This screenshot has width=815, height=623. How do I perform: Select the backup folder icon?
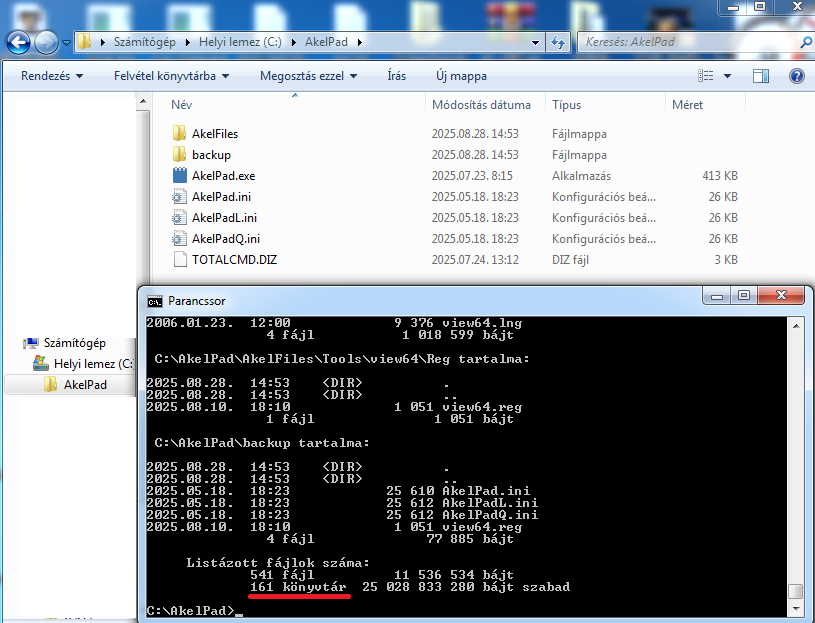click(179, 154)
